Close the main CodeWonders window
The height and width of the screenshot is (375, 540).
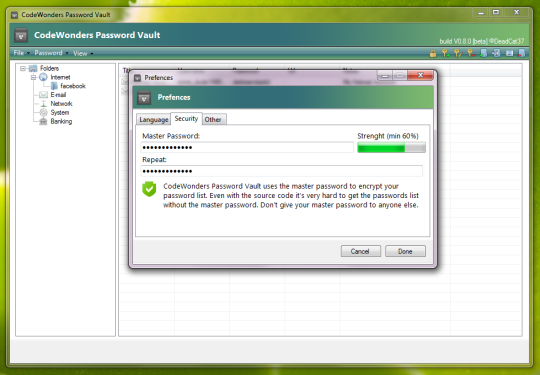pos(516,13)
